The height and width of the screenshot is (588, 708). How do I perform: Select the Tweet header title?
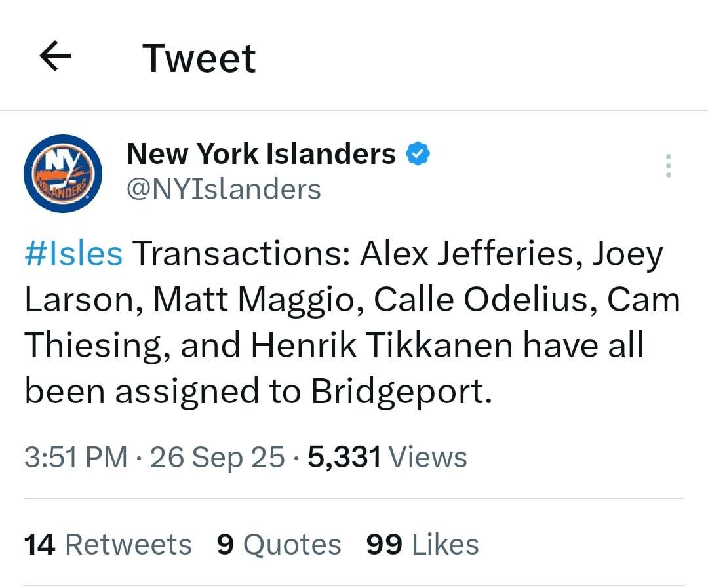(199, 58)
